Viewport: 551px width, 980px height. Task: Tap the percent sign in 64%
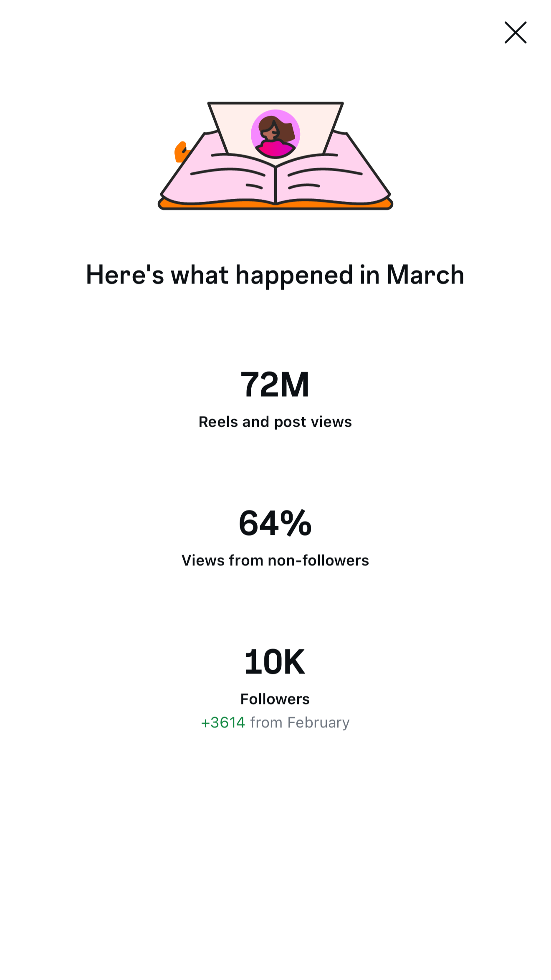(296, 523)
